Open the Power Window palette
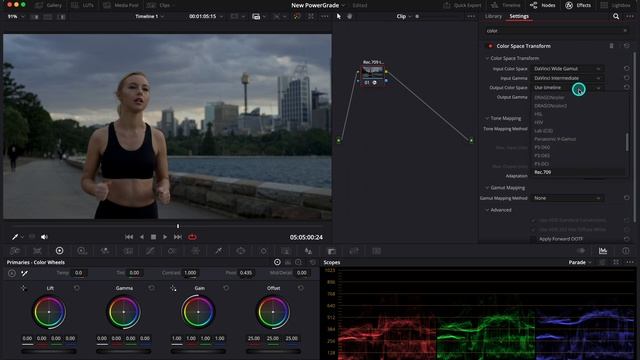This screenshot has height=360, width=640. pos(241,251)
